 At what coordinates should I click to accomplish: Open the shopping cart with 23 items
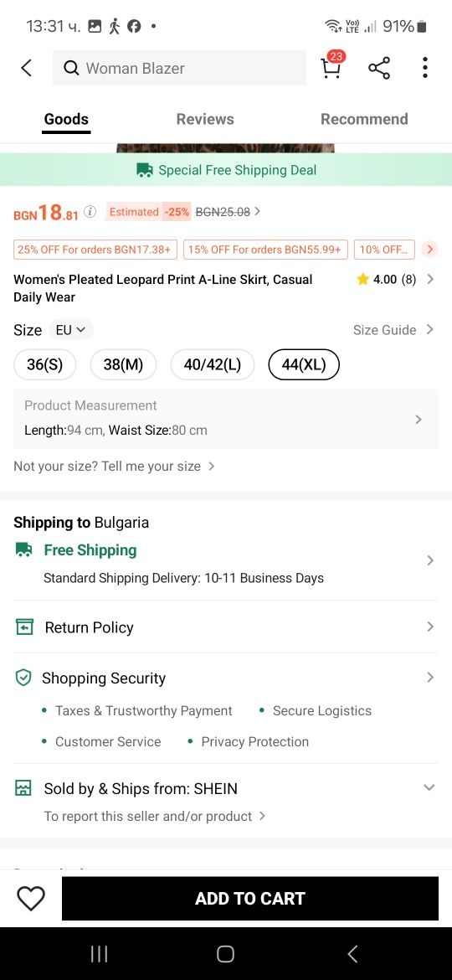tap(332, 65)
